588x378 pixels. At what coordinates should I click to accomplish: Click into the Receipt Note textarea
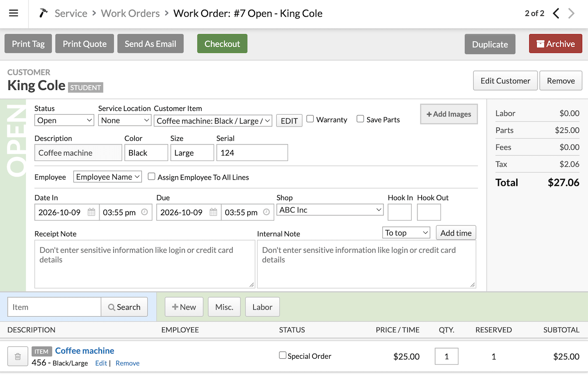(145, 264)
